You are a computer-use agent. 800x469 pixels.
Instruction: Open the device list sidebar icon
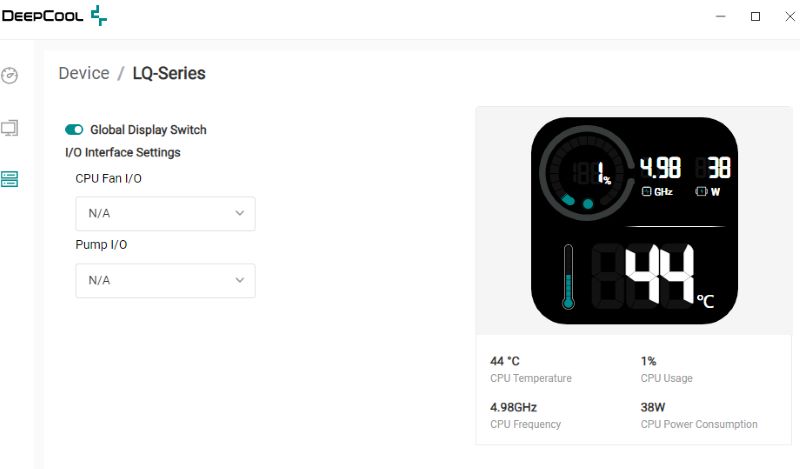[x=10, y=179]
